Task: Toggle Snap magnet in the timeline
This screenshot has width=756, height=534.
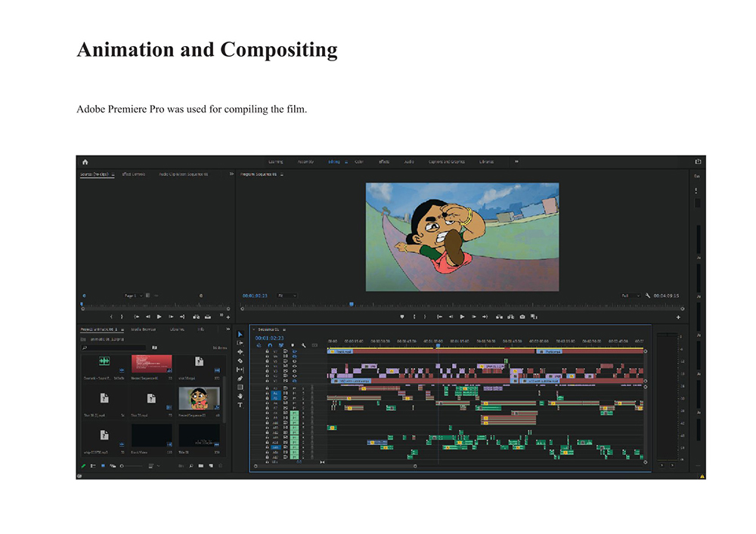Action: coord(270,345)
